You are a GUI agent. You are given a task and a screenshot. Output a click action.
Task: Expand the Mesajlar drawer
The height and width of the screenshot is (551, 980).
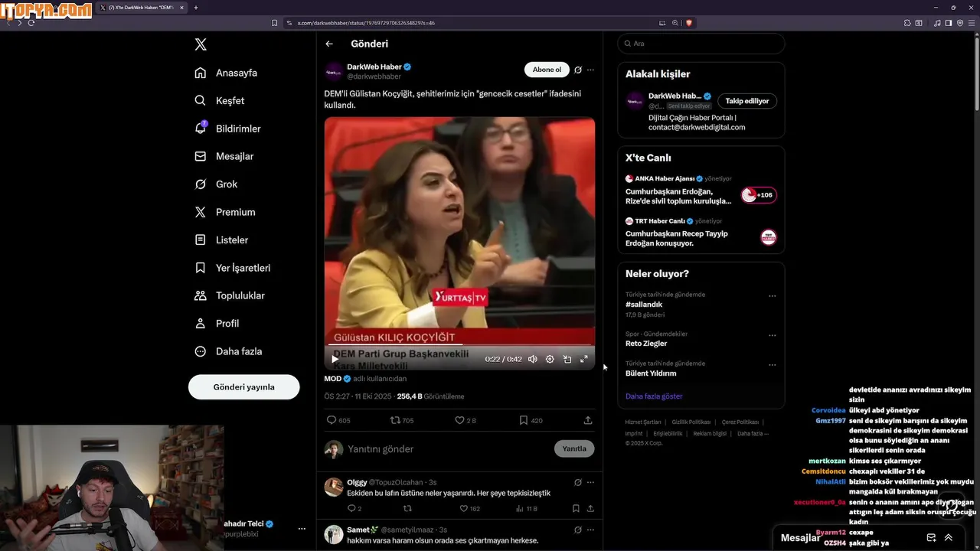pyautogui.click(x=949, y=538)
